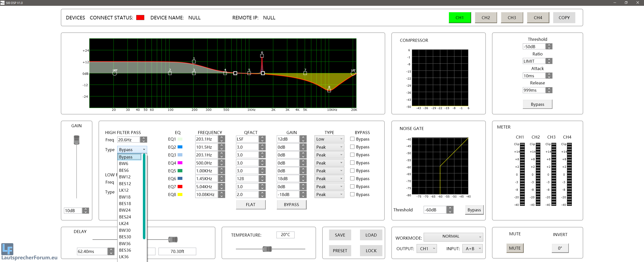Image resolution: width=644 pixels, height=262 pixels.
Task: Select LK12 in the filter type list
Action: click(x=124, y=190)
